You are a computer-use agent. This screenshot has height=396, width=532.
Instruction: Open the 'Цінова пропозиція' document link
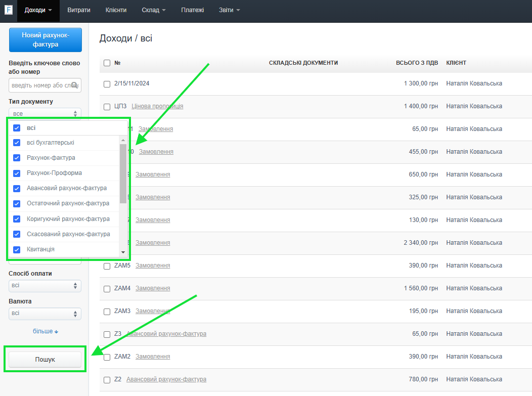tap(157, 106)
